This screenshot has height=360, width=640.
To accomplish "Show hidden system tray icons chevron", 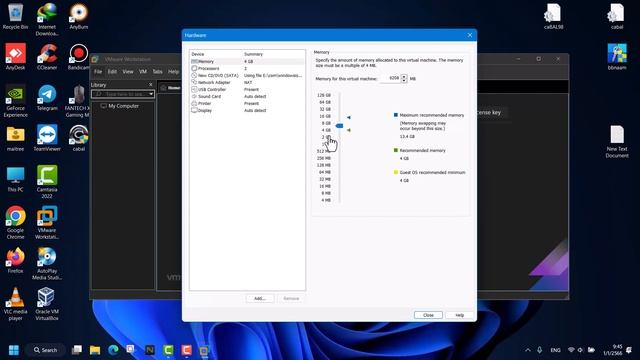I will click(x=528, y=350).
